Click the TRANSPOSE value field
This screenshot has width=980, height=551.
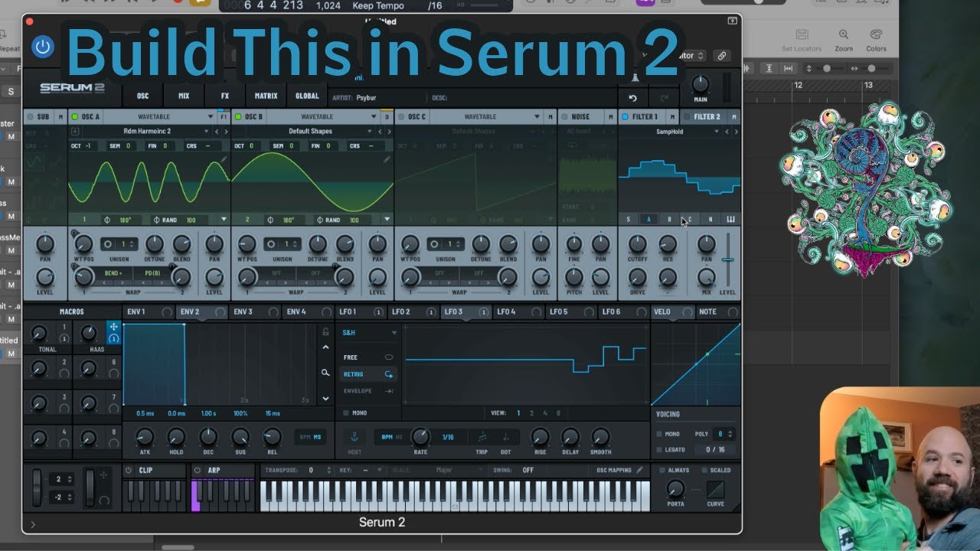(x=311, y=470)
